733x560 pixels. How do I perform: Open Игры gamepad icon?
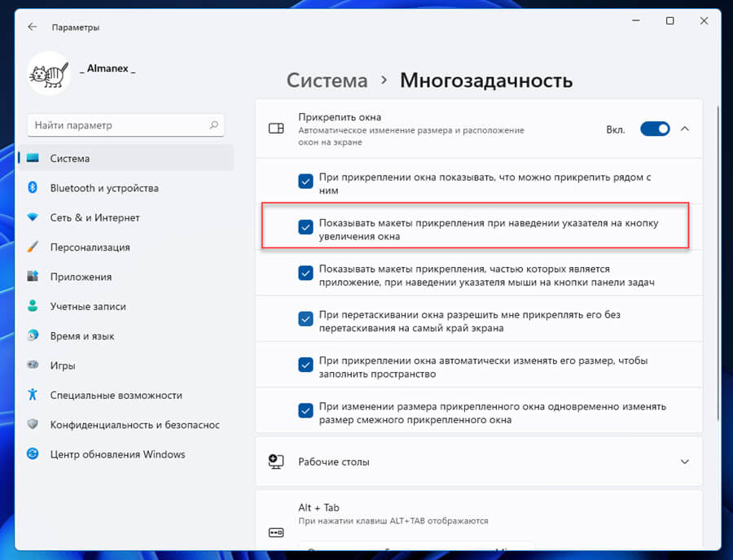(33, 365)
